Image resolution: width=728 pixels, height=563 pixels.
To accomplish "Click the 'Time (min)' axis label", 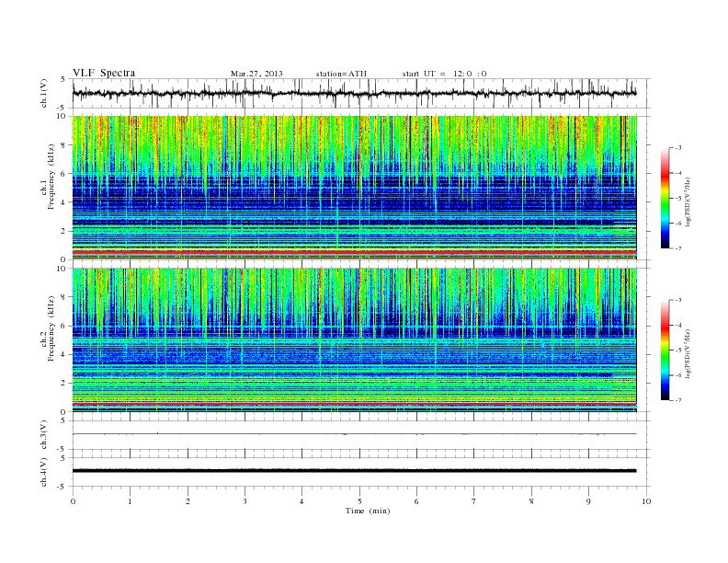I will tap(368, 511).
